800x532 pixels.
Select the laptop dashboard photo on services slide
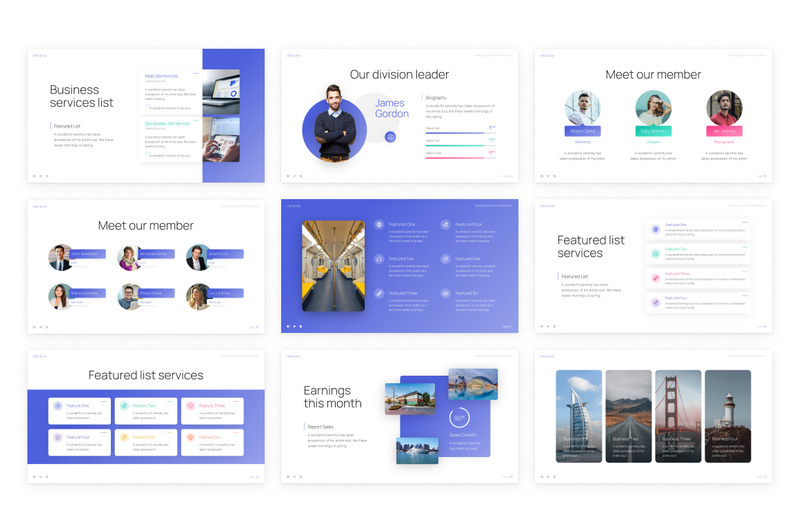click(221, 92)
